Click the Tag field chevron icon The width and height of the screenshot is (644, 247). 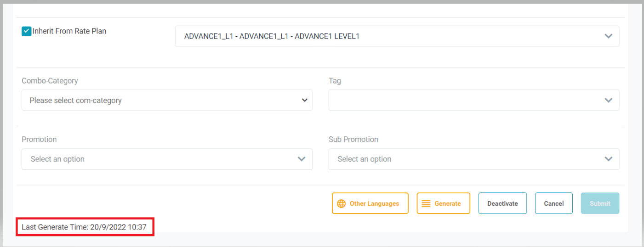(x=609, y=100)
